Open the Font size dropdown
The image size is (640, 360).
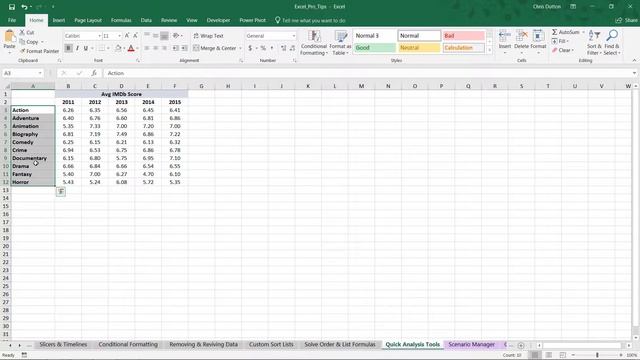(119, 36)
